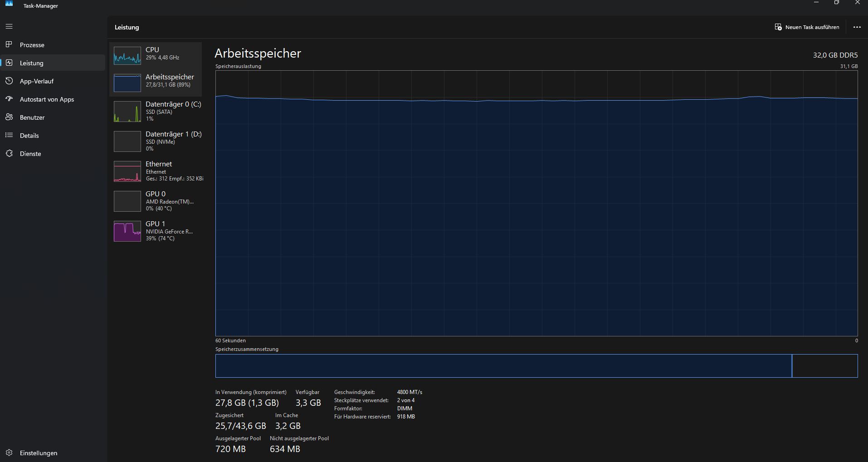Go to the App-Verlauf page
This screenshot has width=868, height=462.
coord(53,81)
